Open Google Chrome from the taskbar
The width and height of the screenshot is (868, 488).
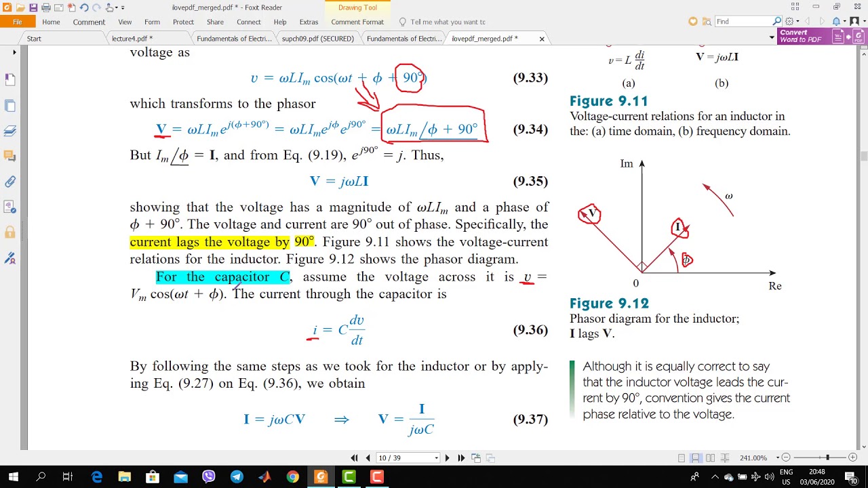(x=292, y=476)
